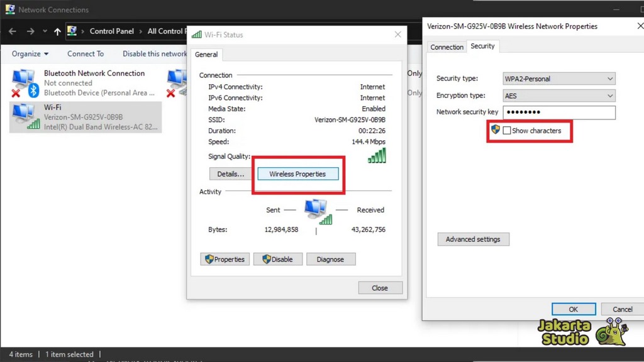Click the network activity computers icon

316,211
